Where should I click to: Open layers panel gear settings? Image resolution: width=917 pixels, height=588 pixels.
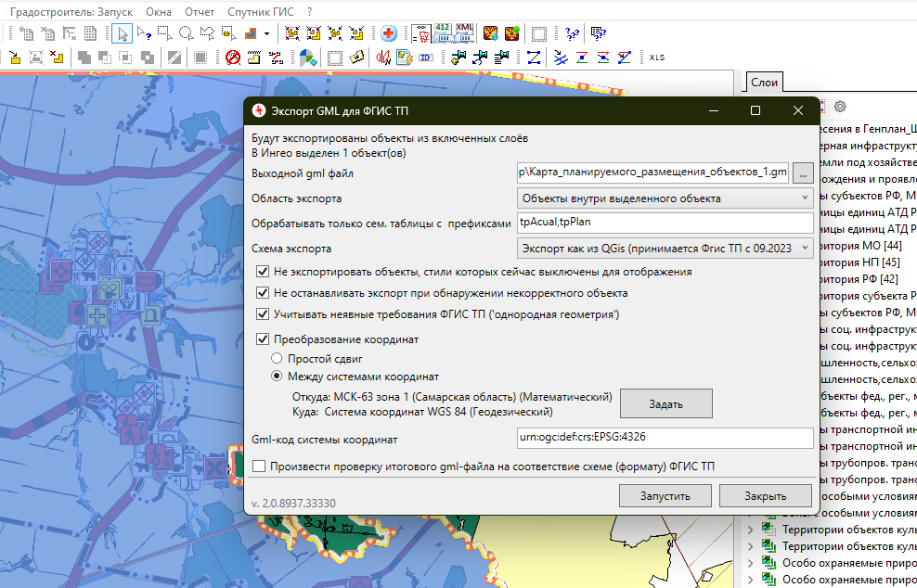(840, 107)
